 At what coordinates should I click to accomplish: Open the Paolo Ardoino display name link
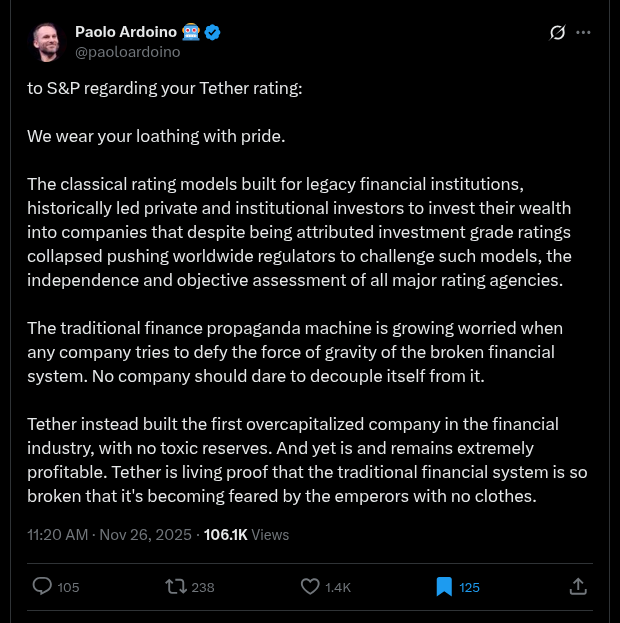(x=124, y=32)
